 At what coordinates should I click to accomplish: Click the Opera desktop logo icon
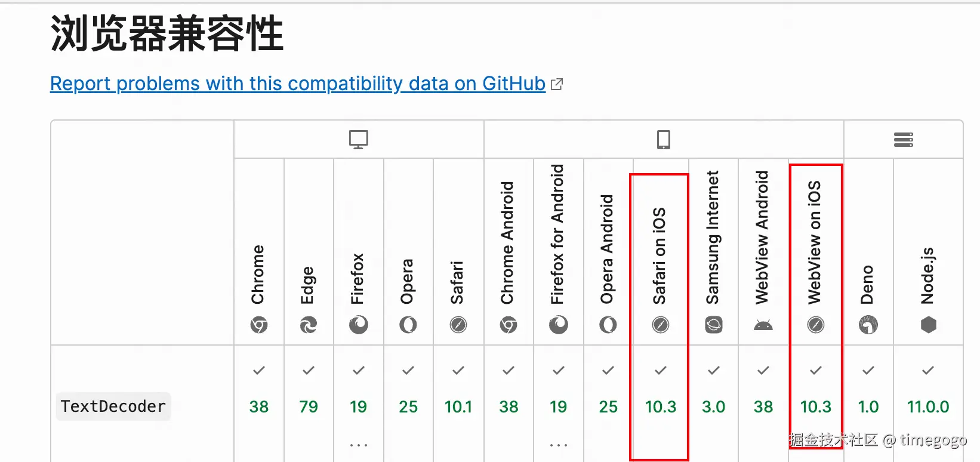tap(408, 325)
